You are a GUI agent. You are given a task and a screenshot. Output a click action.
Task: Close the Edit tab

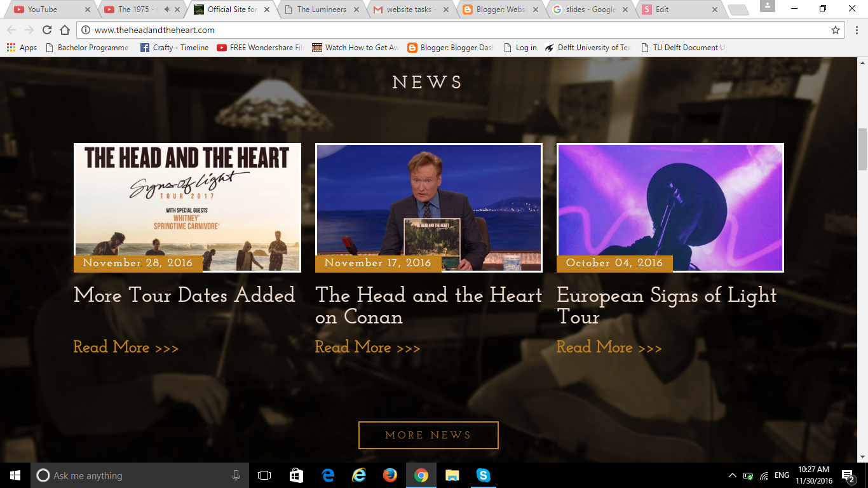715,10
